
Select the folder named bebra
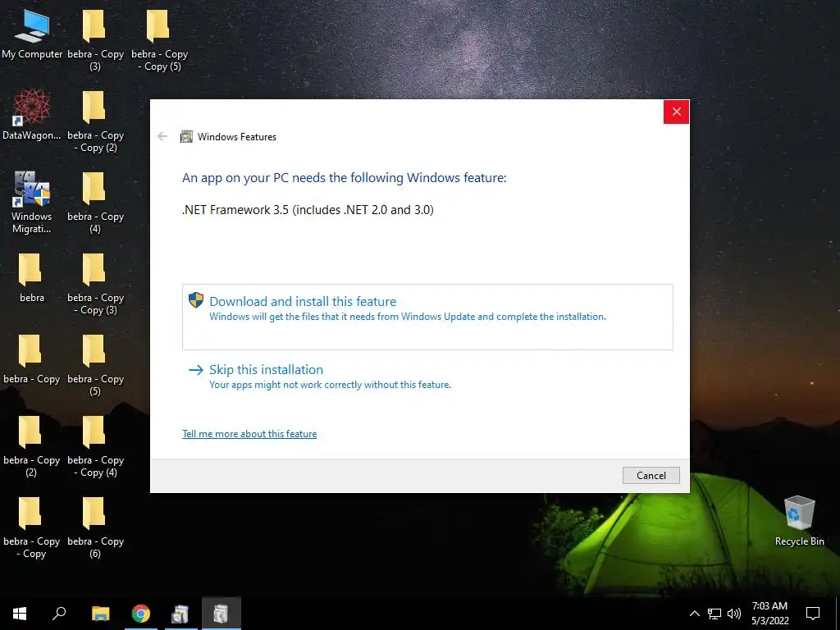click(x=32, y=277)
